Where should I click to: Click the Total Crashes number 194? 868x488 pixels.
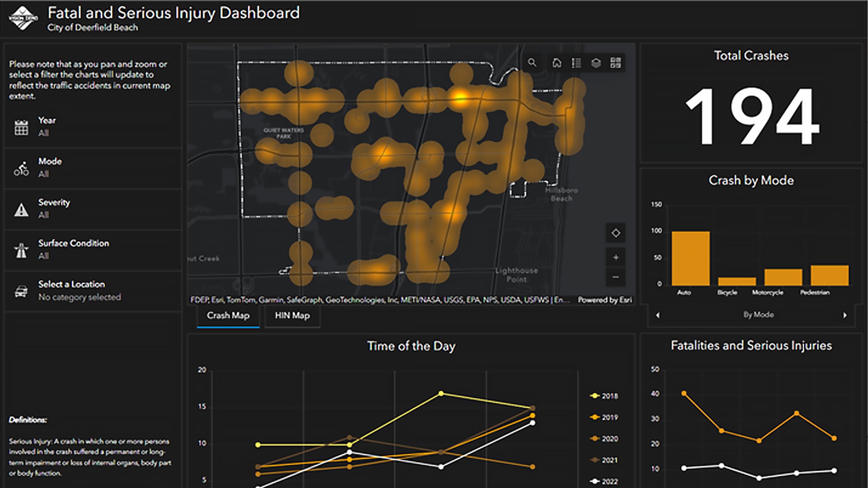[752, 117]
